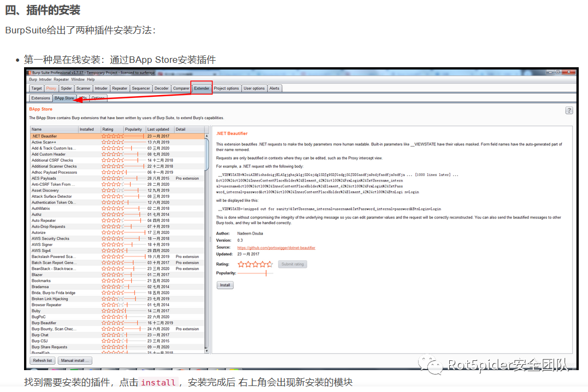Open the Alerts tab
This screenshot has height=392, width=588.
274,89
